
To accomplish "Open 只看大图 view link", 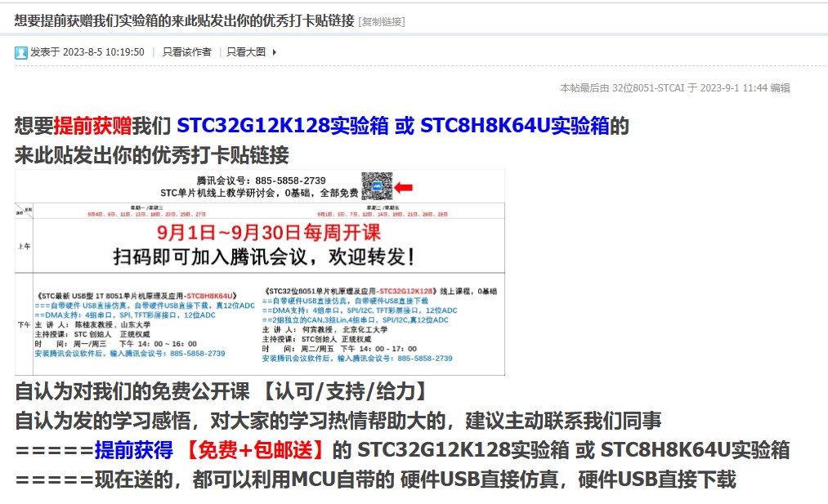I will 246,51.
